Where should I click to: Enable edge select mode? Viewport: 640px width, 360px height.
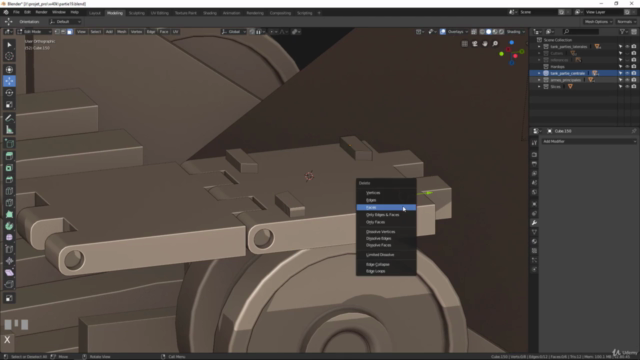[63, 32]
